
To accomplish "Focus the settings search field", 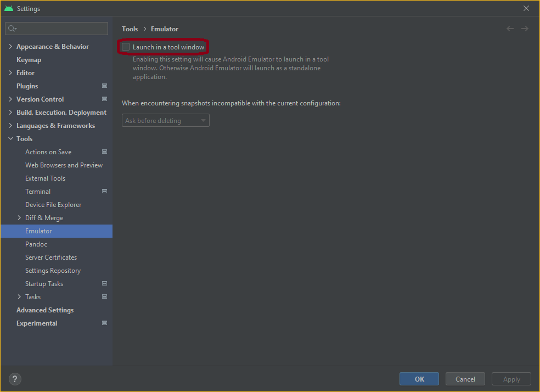I will (x=57, y=29).
